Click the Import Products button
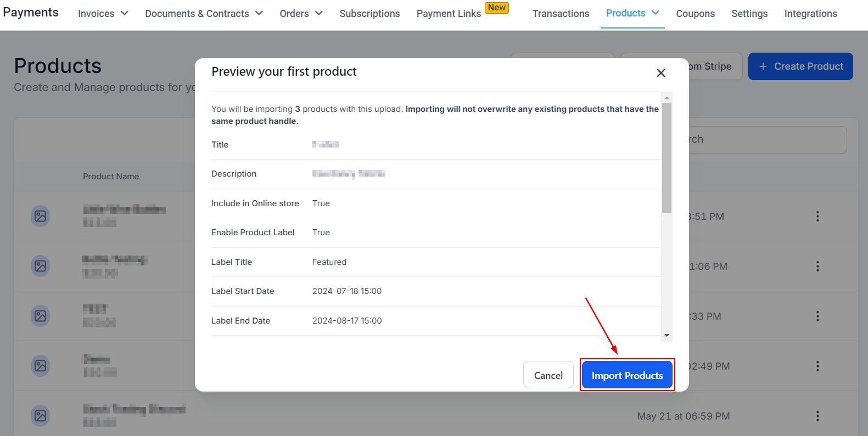This screenshot has height=436, width=868. coord(627,375)
